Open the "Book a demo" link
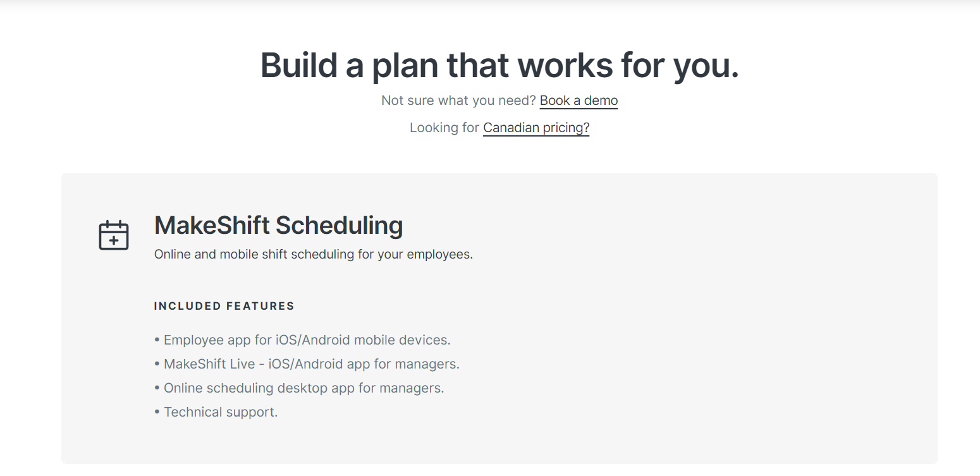980x476 pixels. click(578, 100)
